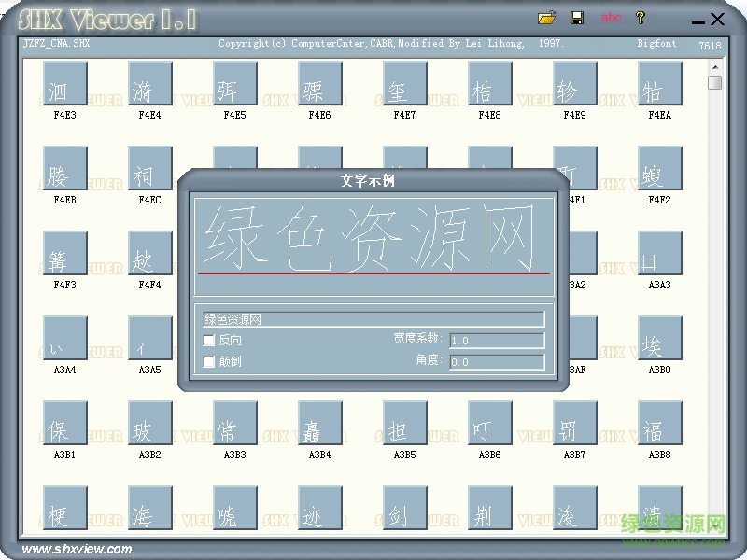Select glyph tile F4E4
747x560 pixels.
coord(150,84)
